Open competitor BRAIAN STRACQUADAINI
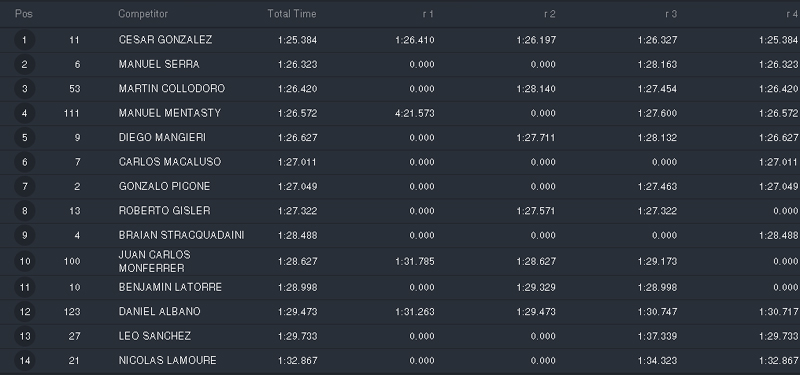800x375 pixels. tap(181, 235)
